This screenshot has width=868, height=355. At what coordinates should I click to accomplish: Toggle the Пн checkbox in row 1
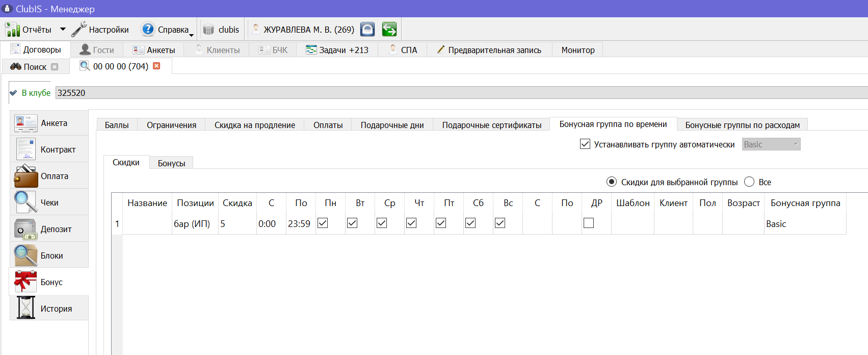(x=323, y=223)
